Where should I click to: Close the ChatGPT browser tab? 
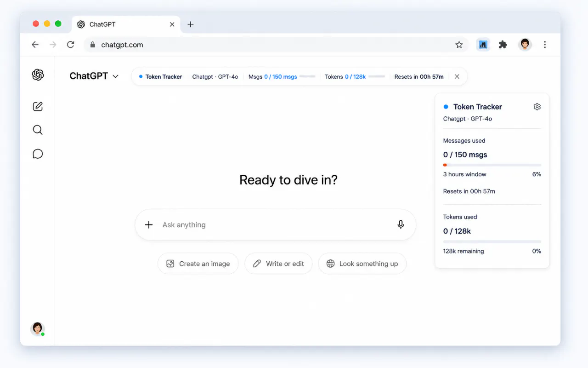tap(172, 24)
